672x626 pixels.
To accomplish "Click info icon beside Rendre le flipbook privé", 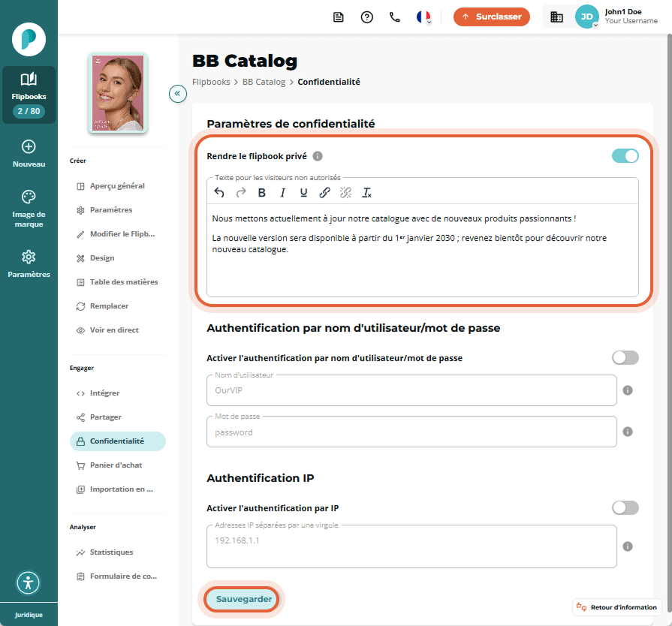I will click(x=318, y=156).
